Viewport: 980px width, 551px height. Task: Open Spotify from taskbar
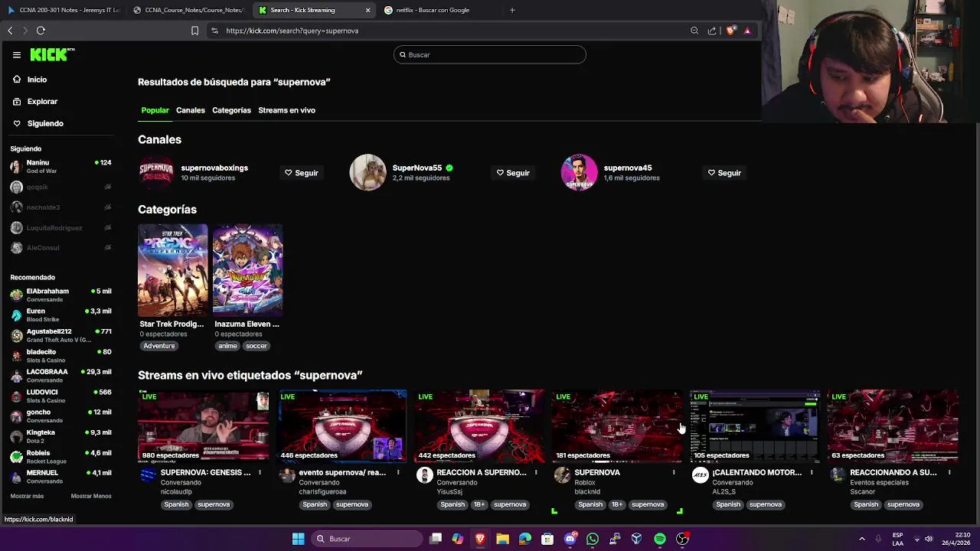[660, 539]
